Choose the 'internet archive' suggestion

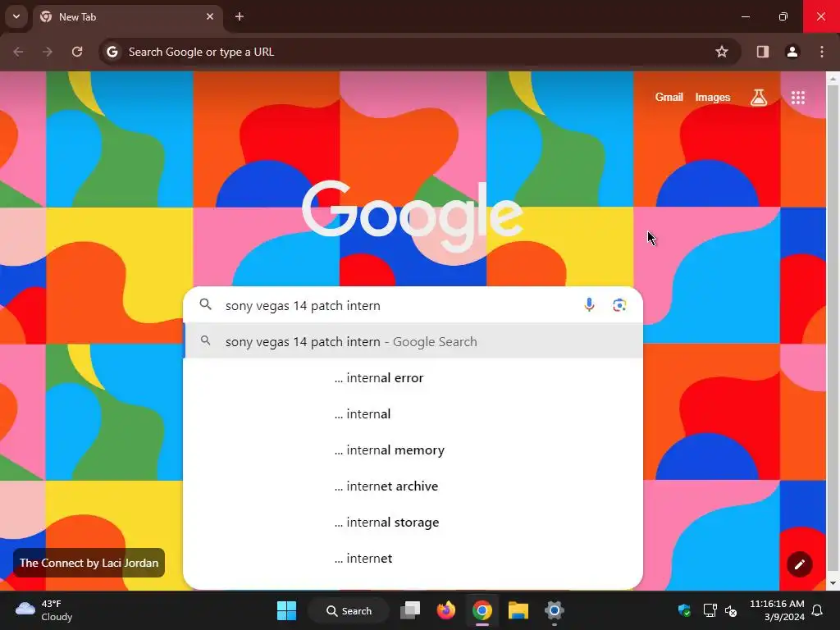(413, 486)
